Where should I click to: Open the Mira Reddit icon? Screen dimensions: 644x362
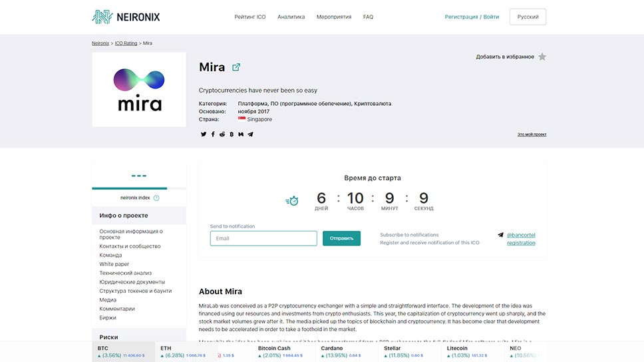click(222, 134)
